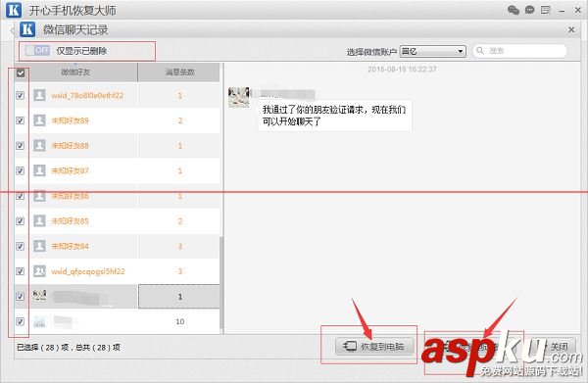Select the friend name wxid_qfpcqogsl5hf22
This screenshot has width=588, height=383.
click(88, 271)
